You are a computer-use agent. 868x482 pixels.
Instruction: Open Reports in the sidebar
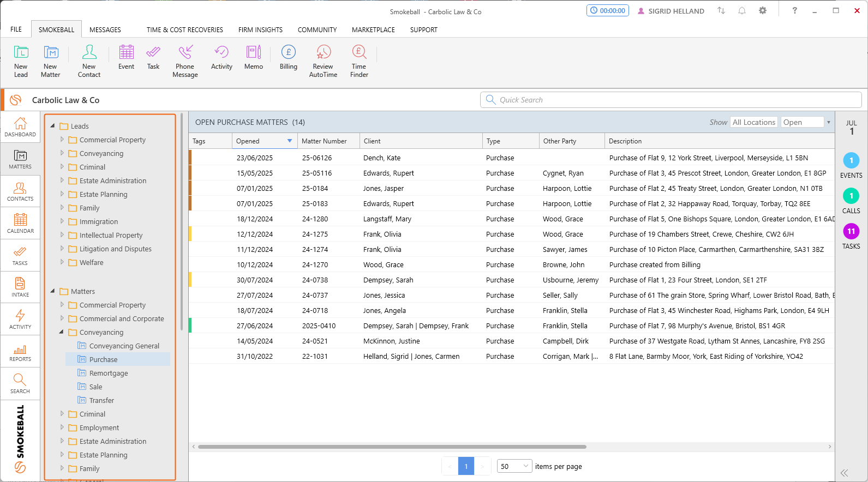pos(20,352)
